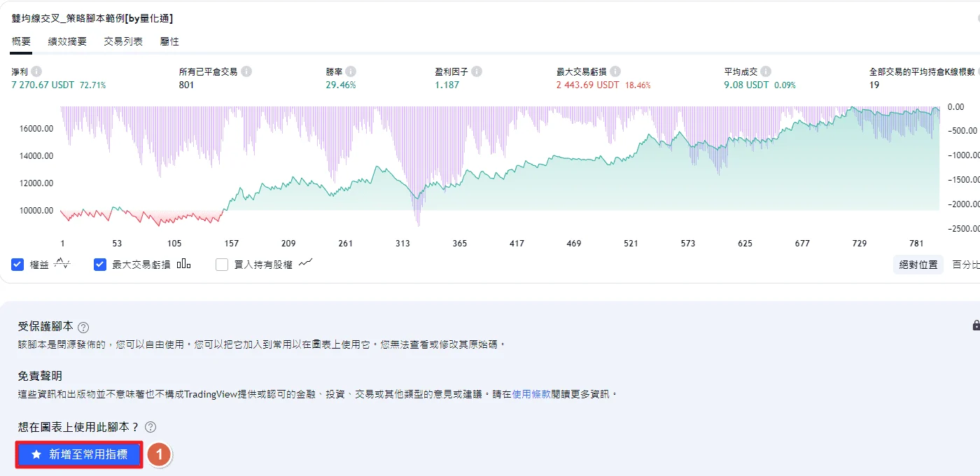Uncheck the 權益 checkbox
980x476 pixels.
point(18,265)
